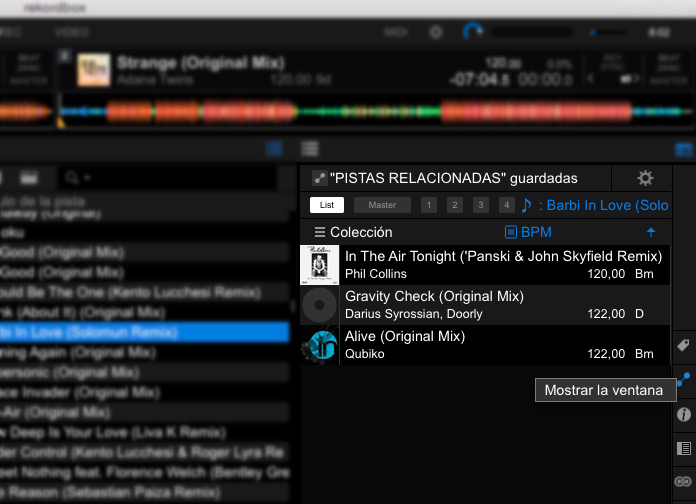Viewport: 696px width, 504px height.
Task: Click the blue sync circular icon
Action: (473, 32)
